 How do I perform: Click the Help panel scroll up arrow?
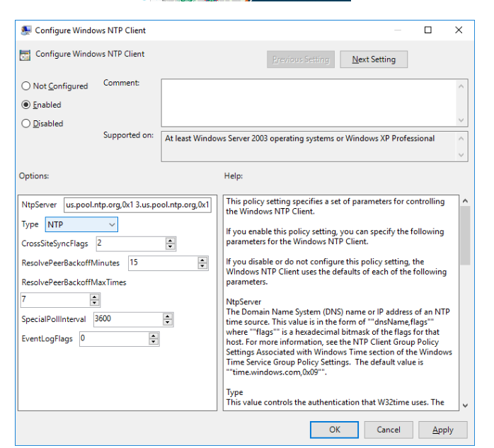pyautogui.click(x=465, y=201)
